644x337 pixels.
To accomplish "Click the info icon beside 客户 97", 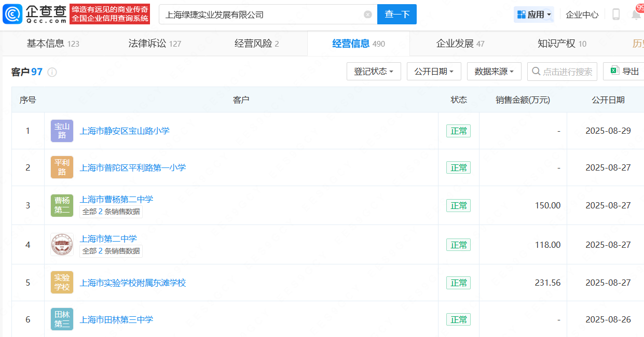I will [52, 72].
